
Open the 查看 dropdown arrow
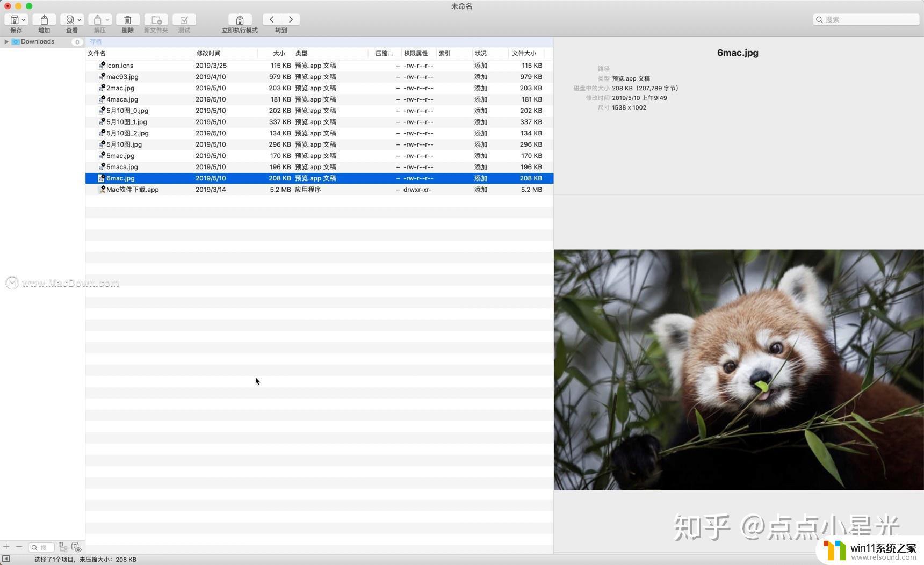(x=79, y=20)
